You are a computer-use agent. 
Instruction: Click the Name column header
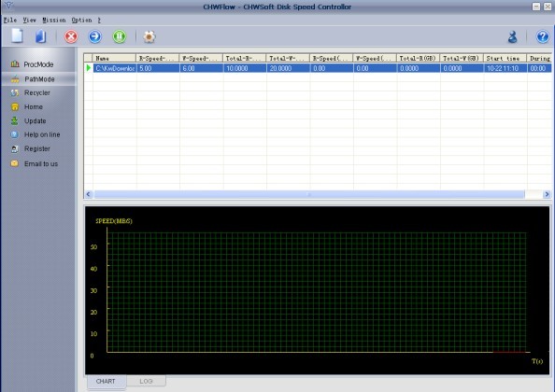[x=114, y=58]
